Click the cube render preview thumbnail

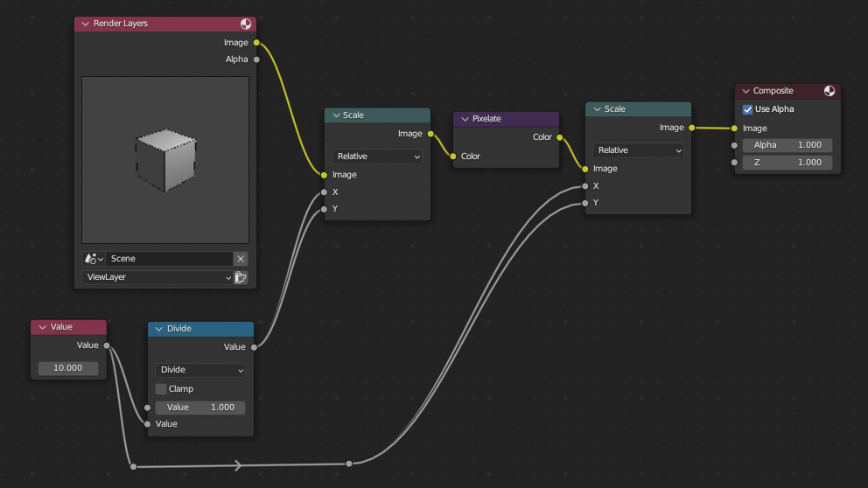pyautogui.click(x=165, y=159)
